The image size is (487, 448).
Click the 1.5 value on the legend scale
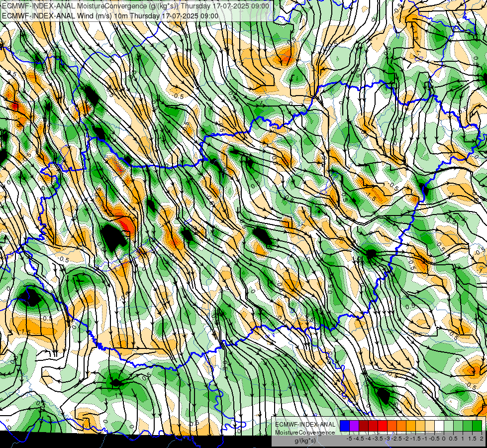(472, 439)
